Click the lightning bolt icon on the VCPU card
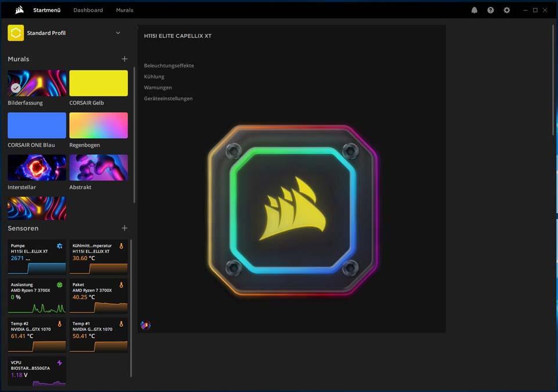Viewport: 558px width, 392px height. point(60,362)
